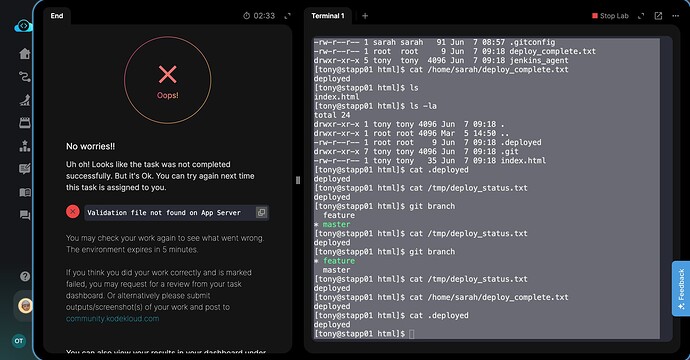Click the terminal command prompt cursor
The image size is (690, 360).
(411, 334)
